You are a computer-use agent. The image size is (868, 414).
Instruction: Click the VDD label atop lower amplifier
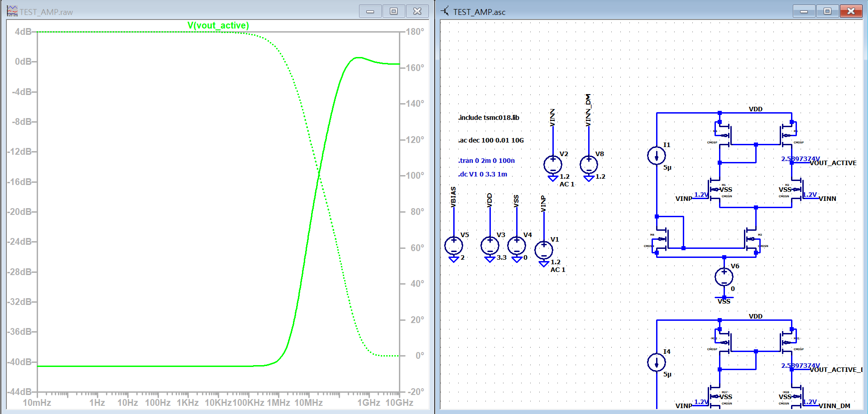(756, 316)
